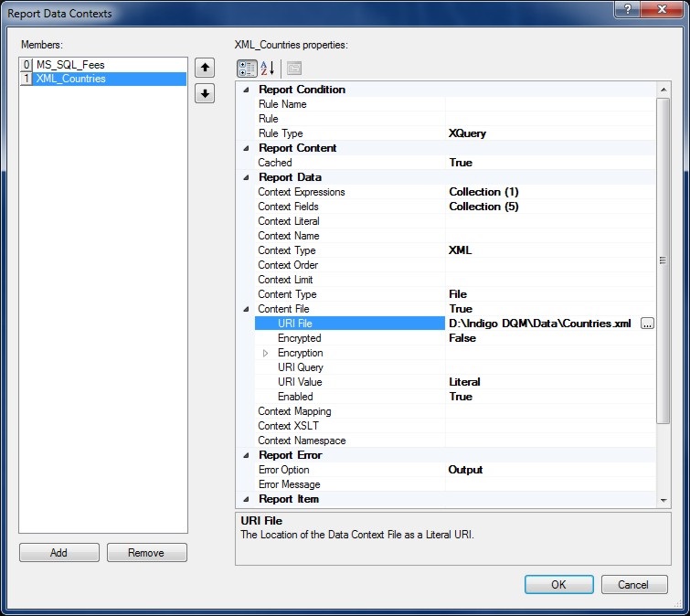Switch to Alphabetical sort view
The width and height of the screenshot is (690, 616).
coord(268,69)
